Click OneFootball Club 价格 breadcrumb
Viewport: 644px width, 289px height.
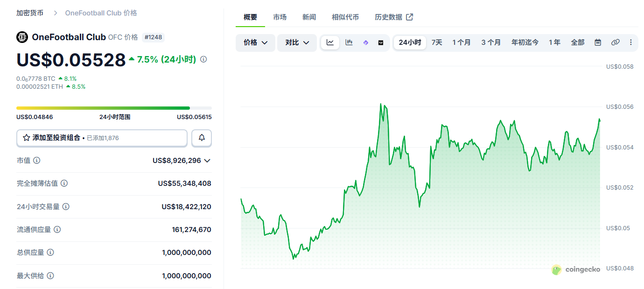(101, 13)
